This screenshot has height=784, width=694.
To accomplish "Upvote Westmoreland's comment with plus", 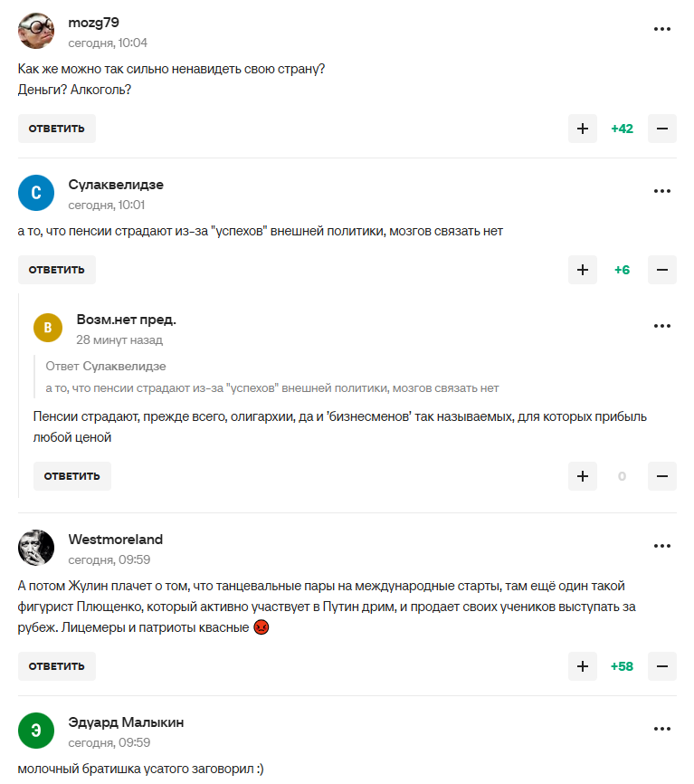I will coord(583,666).
